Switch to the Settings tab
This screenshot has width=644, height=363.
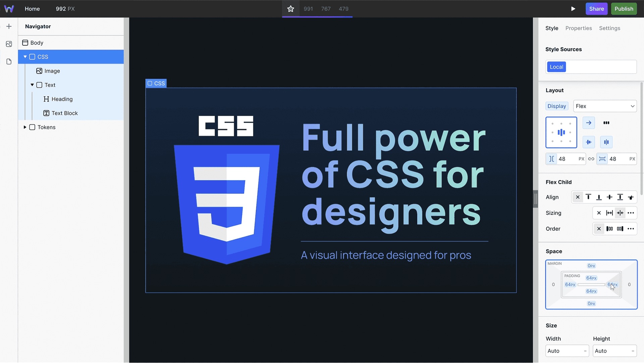pyautogui.click(x=609, y=28)
